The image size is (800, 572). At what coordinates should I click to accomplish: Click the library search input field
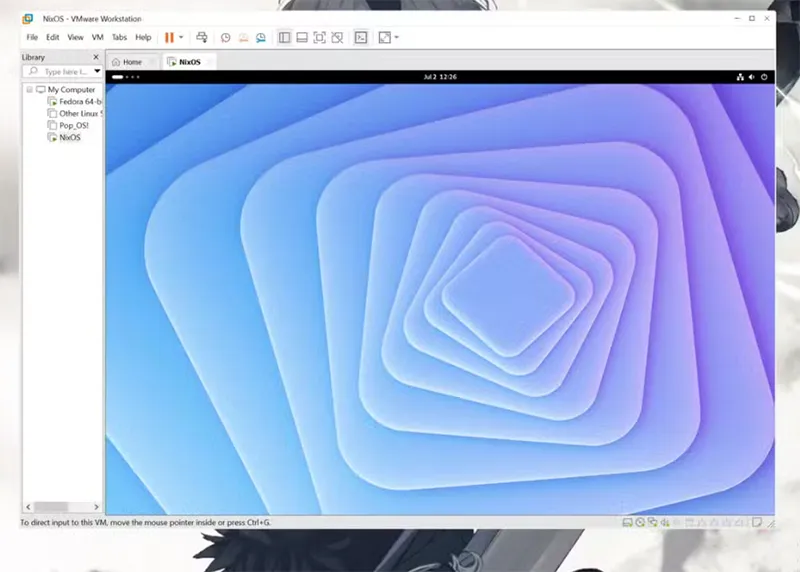pos(59,71)
